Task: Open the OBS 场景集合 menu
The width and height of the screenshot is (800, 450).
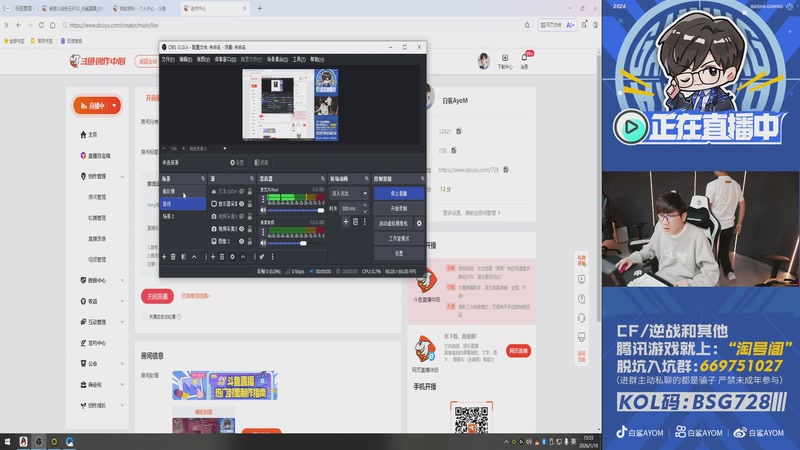Action: (277, 59)
